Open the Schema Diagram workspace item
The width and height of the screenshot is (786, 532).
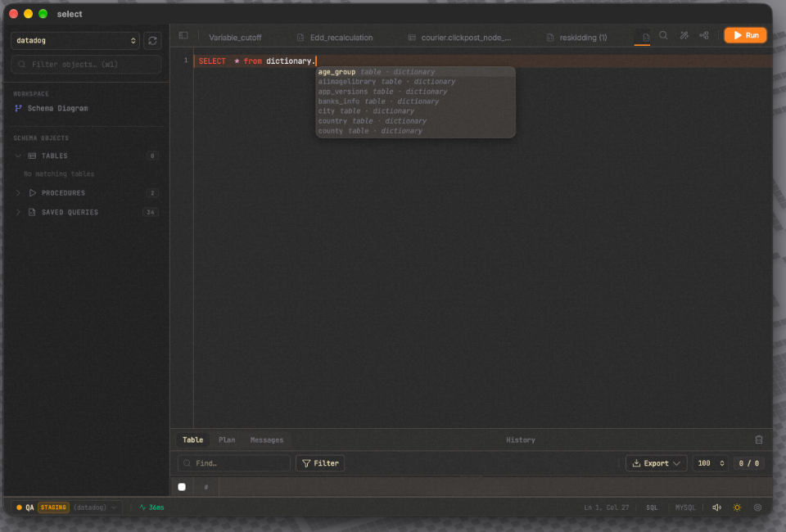(x=57, y=108)
